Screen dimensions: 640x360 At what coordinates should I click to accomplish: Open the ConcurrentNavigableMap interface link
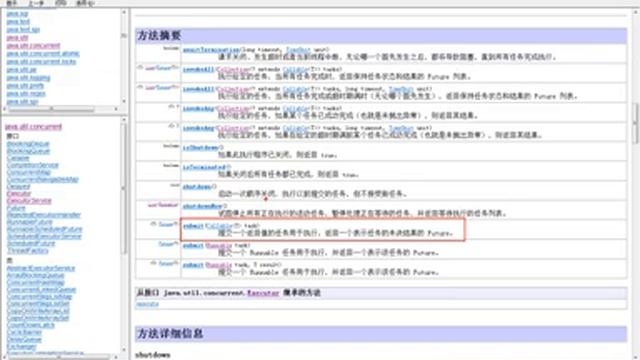(x=42, y=180)
